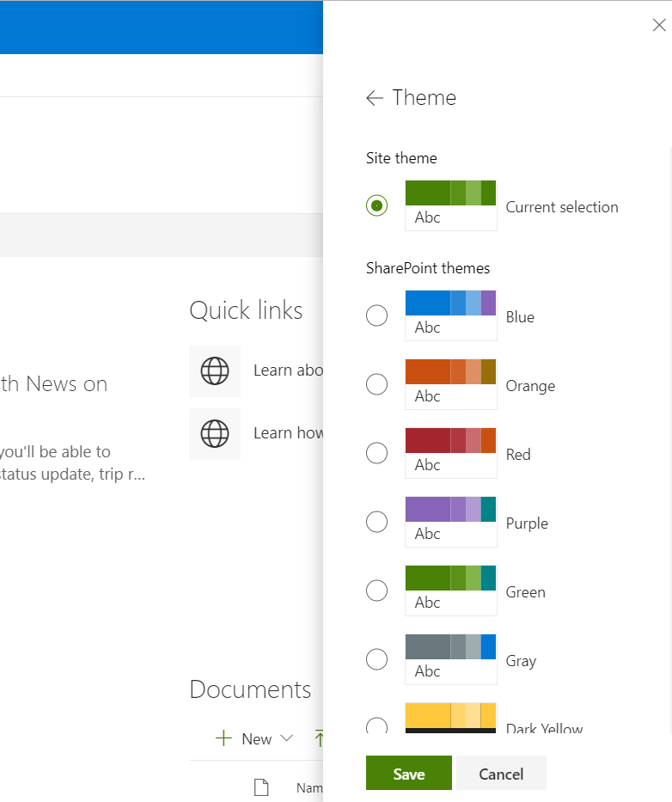Save the theme selection
This screenshot has width=672, height=802.
click(409, 773)
